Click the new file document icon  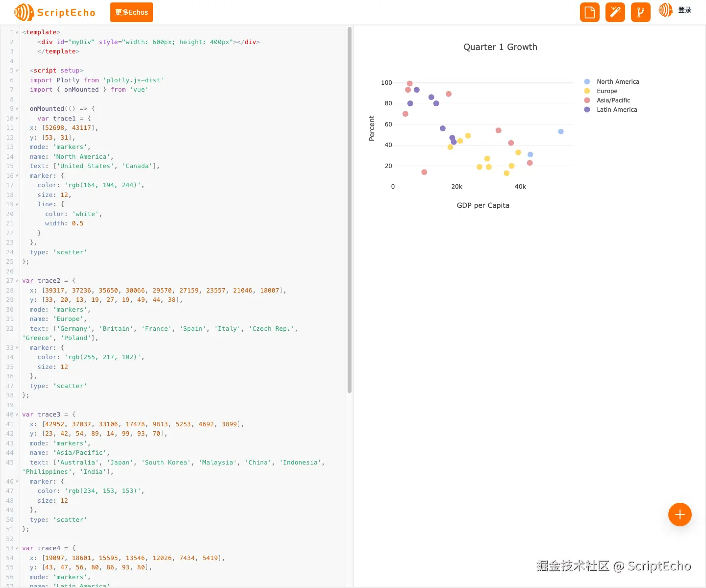(590, 12)
